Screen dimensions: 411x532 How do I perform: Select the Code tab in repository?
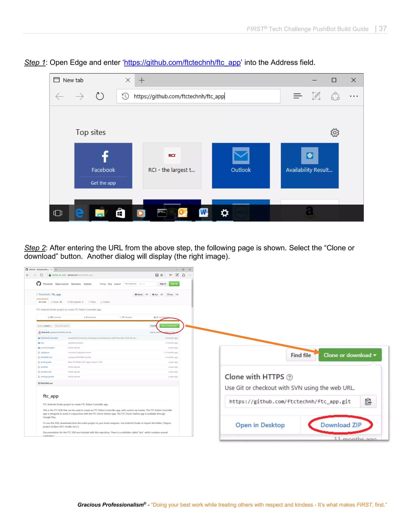point(42,302)
